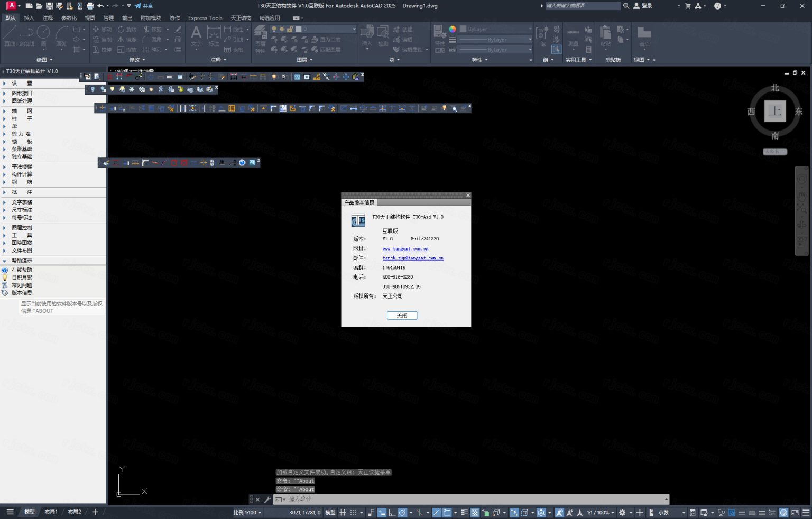Image resolution: width=812 pixels, height=519 pixels.
Task: Select the Line (直线) drawing tool
Action: [x=10, y=36]
